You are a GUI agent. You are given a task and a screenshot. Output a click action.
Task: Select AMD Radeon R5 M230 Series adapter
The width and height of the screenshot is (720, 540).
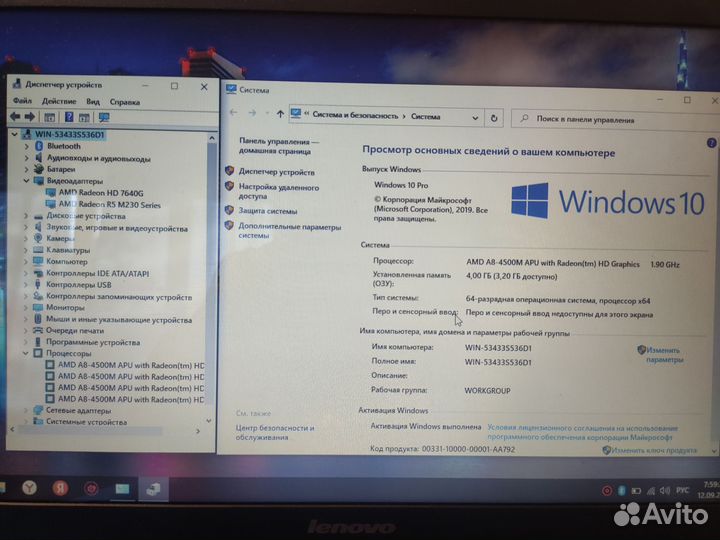tap(109, 205)
